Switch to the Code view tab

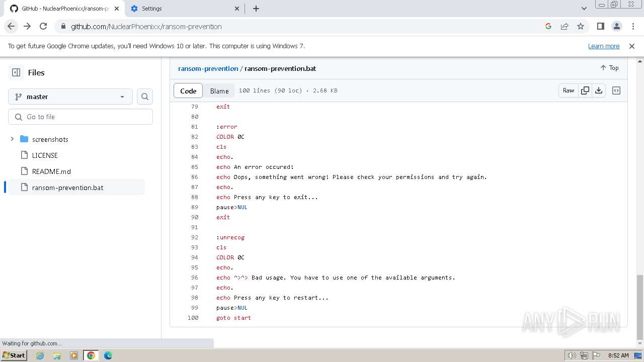(x=188, y=91)
